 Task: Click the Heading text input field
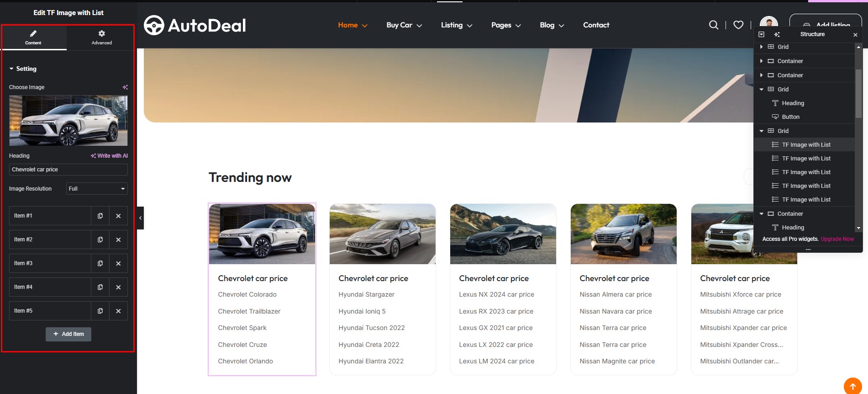(x=68, y=170)
